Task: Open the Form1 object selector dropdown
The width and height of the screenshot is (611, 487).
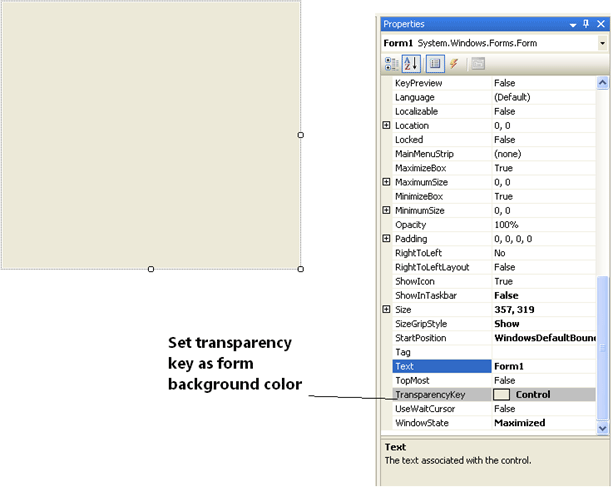Action: 602,44
